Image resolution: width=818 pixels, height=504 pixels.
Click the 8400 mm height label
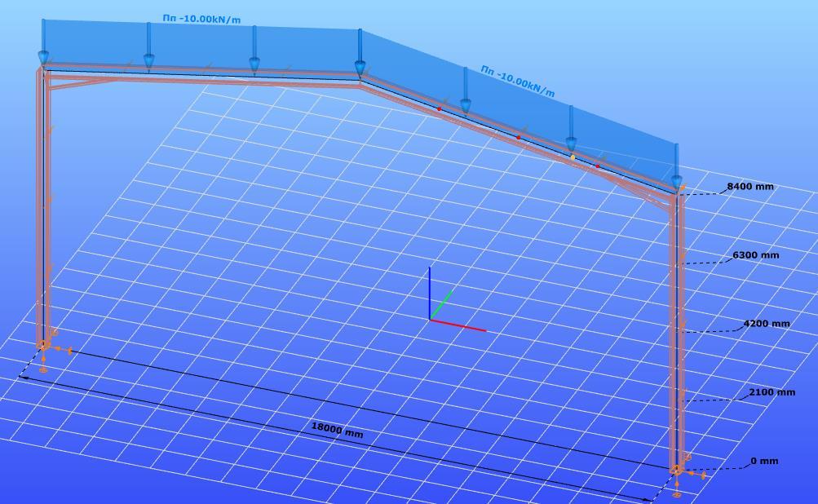750,186
